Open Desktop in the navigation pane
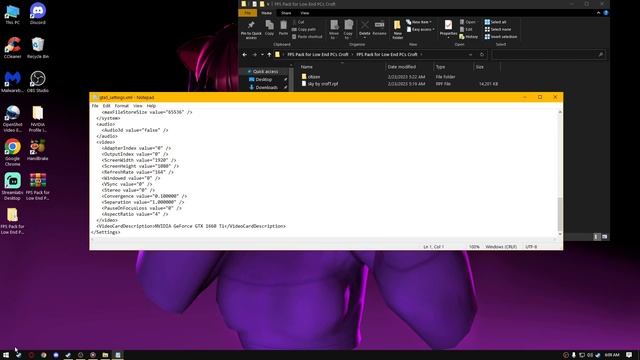The width and height of the screenshot is (640, 360). pyautogui.click(x=263, y=80)
